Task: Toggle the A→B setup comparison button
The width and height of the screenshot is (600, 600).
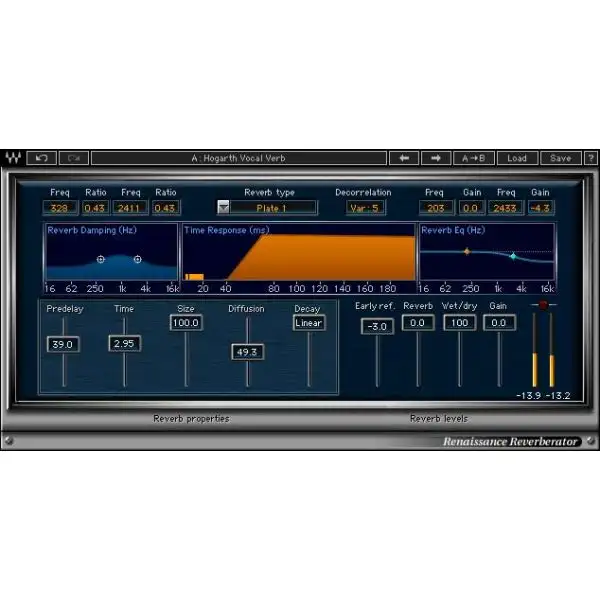Action: tap(475, 158)
